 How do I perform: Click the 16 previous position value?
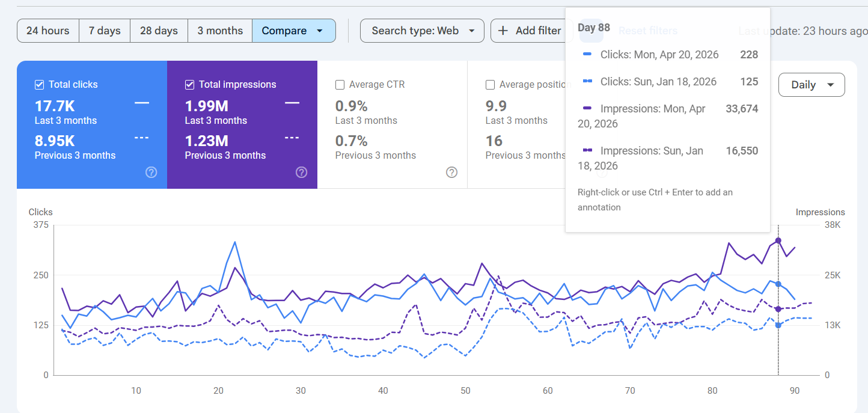click(x=494, y=141)
